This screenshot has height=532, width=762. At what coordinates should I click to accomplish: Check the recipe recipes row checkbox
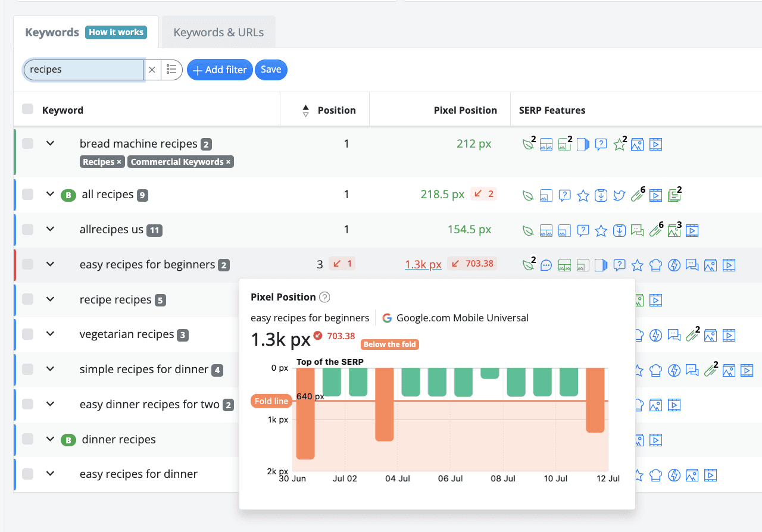coord(27,299)
